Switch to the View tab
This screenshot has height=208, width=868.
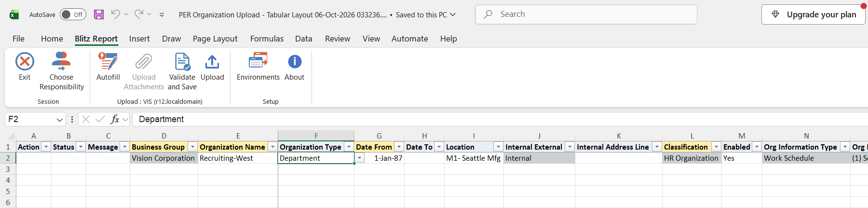(371, 39)
